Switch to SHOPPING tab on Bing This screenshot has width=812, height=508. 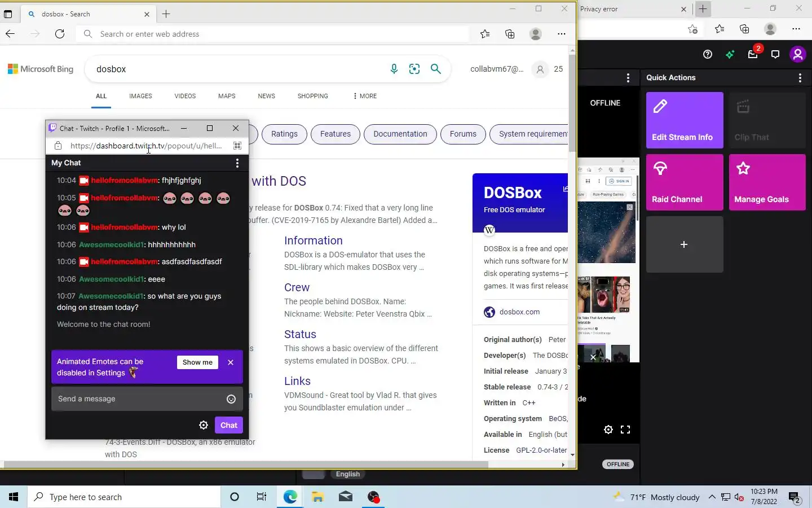(312, 96)
